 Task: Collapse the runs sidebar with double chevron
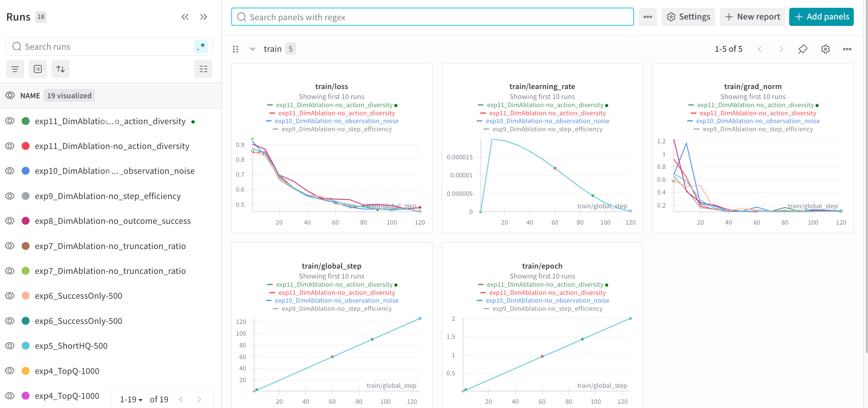185,17
